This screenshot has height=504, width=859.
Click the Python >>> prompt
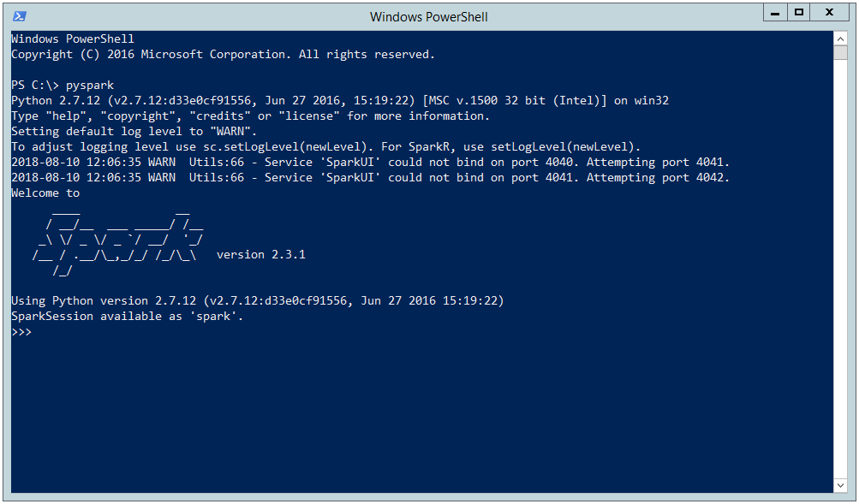click(21, 332)
